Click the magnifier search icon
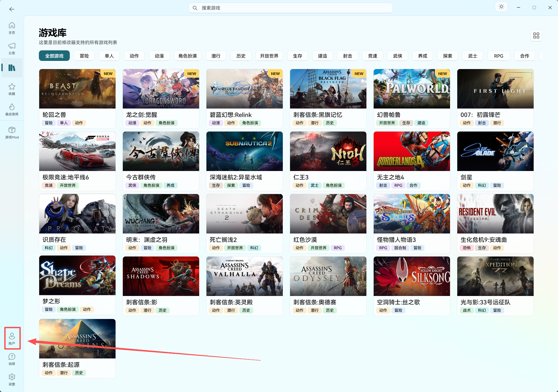The width and height of the screenshot is (558, 392). 195,8
